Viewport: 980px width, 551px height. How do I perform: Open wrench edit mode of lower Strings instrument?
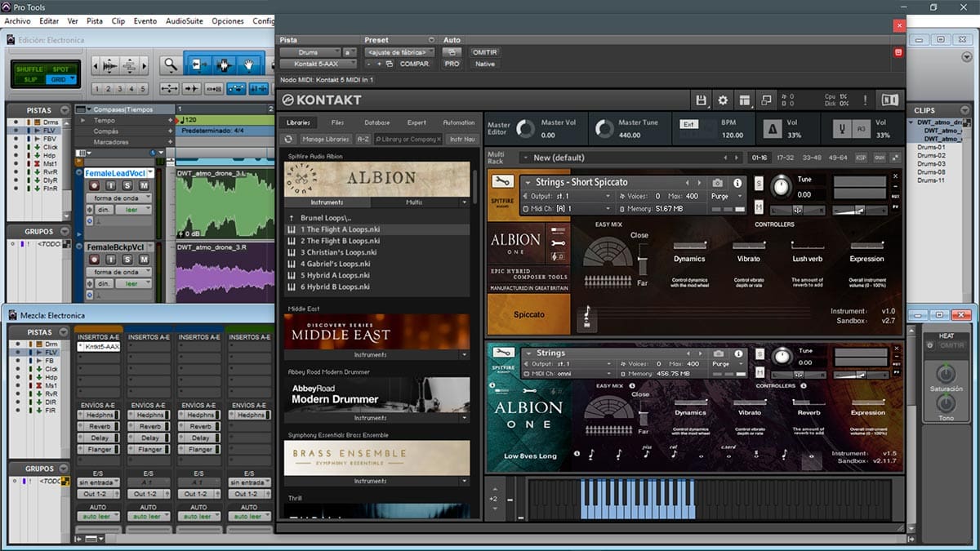click(505, 353)
